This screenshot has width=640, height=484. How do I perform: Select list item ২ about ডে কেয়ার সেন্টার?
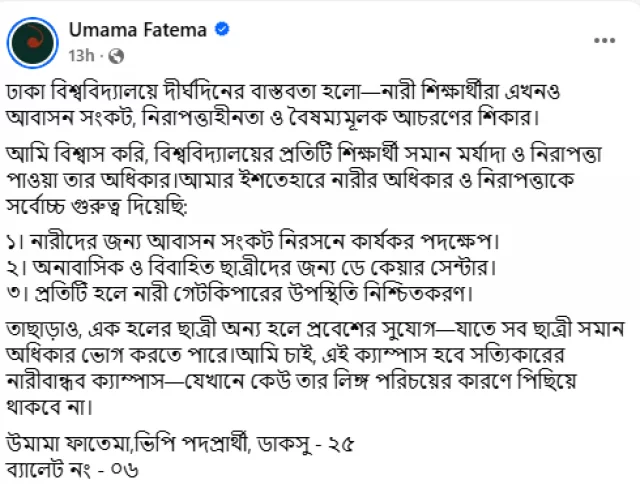click(251, 268)
